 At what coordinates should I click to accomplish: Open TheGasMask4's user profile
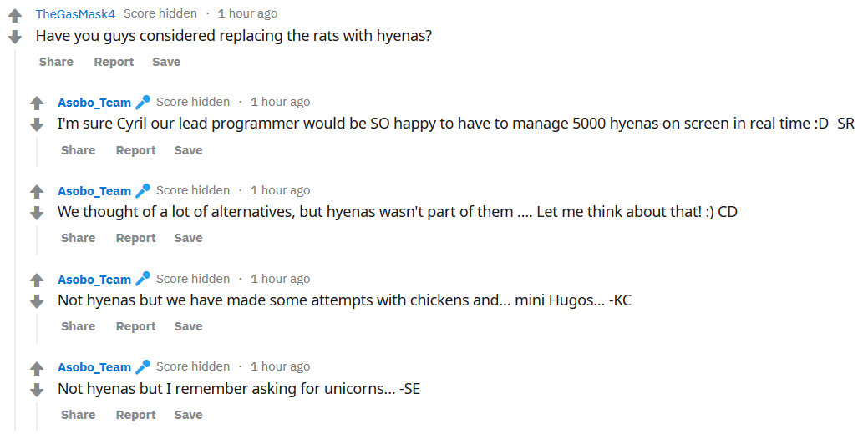[x=75, y=13]
